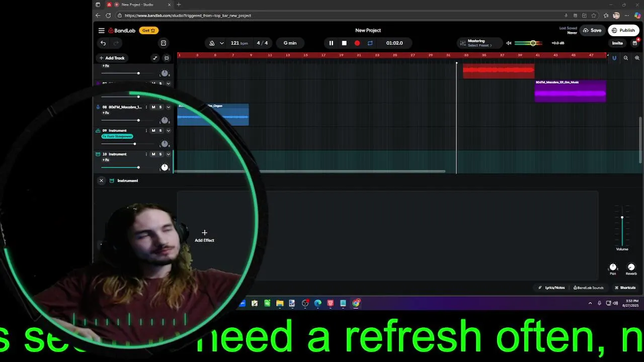Open the automation curve tool

(x=155, y=58)
